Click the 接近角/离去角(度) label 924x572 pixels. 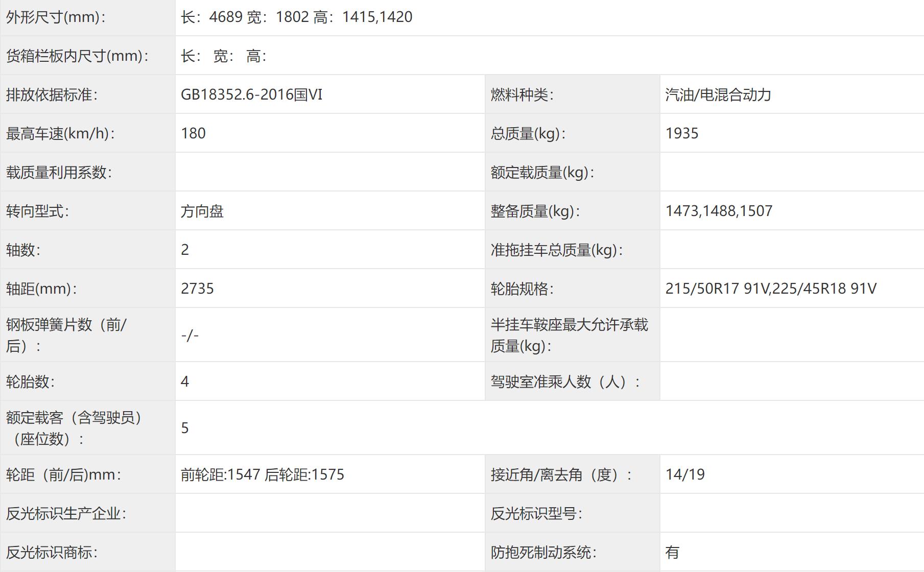click(x=562, y=474)
